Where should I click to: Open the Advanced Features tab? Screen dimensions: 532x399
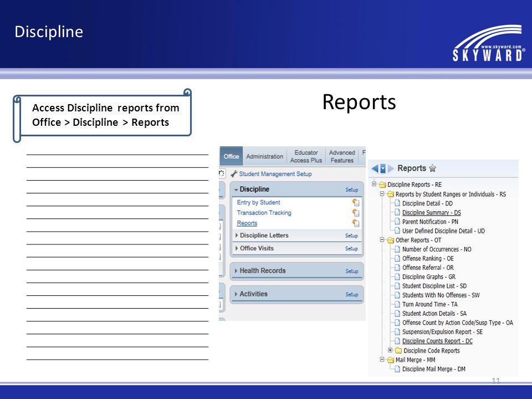(x=342, y=156)
